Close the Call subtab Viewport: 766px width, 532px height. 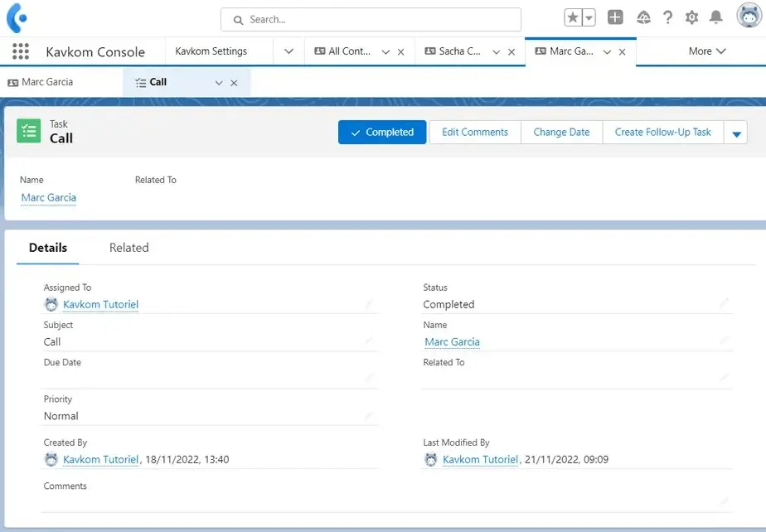coord(234,83)
